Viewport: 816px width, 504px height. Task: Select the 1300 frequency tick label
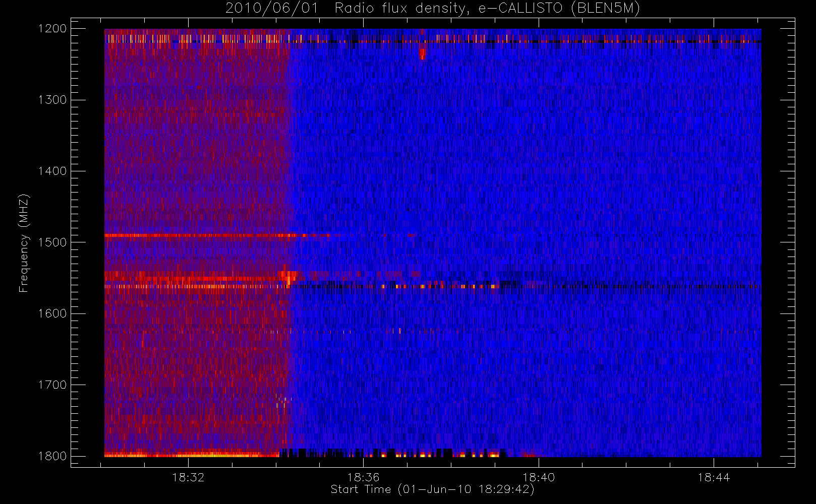[x=52, y=100]
